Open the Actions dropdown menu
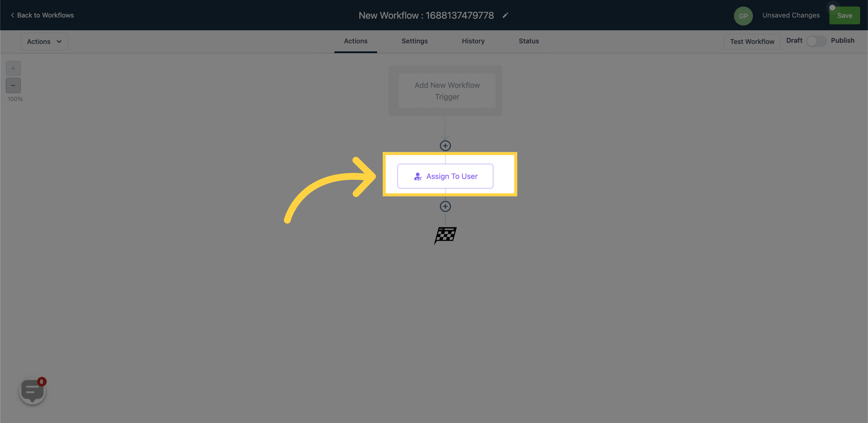The height and width of the screenshot is (423, 868). click(x=44, y=41)
